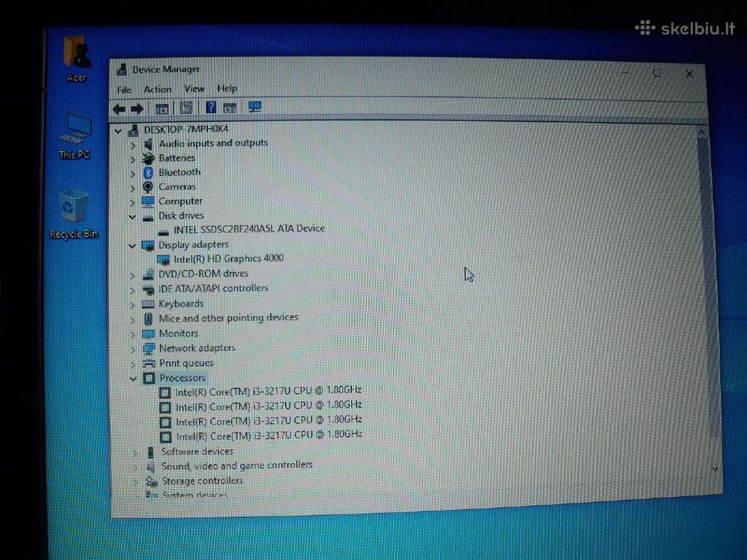The image size is (747, 560).
Task: Click the IDE ATA/ATAPI controllers icon
Action: pyautogui.click(x=148, y=289)
